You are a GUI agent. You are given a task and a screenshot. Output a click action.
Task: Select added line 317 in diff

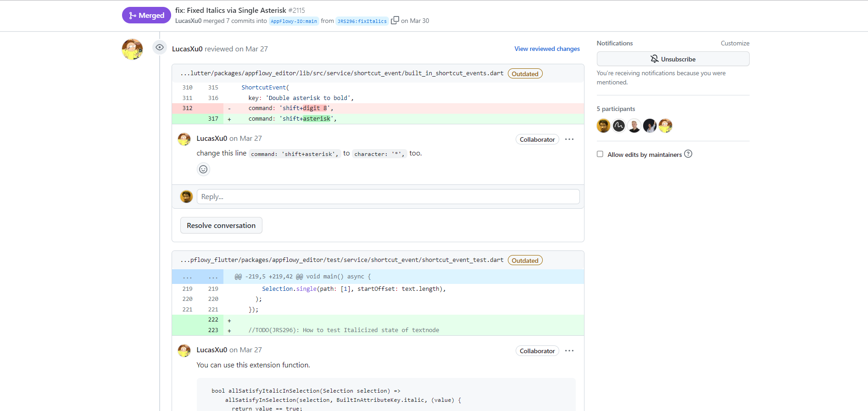tap(378, 119)
